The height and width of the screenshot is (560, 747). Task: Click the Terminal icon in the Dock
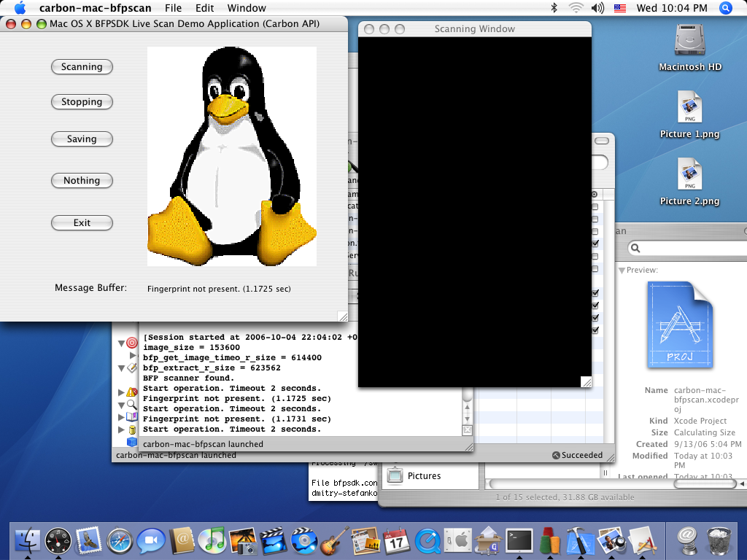[x=519, y=540]
